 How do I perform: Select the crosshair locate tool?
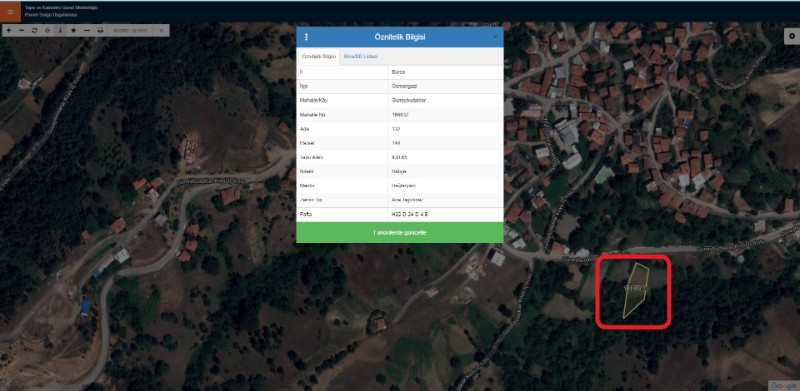click(47, 31)
